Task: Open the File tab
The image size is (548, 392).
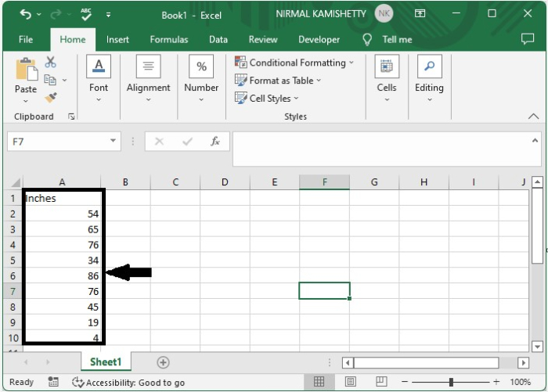Action: (x=26, y=39)
